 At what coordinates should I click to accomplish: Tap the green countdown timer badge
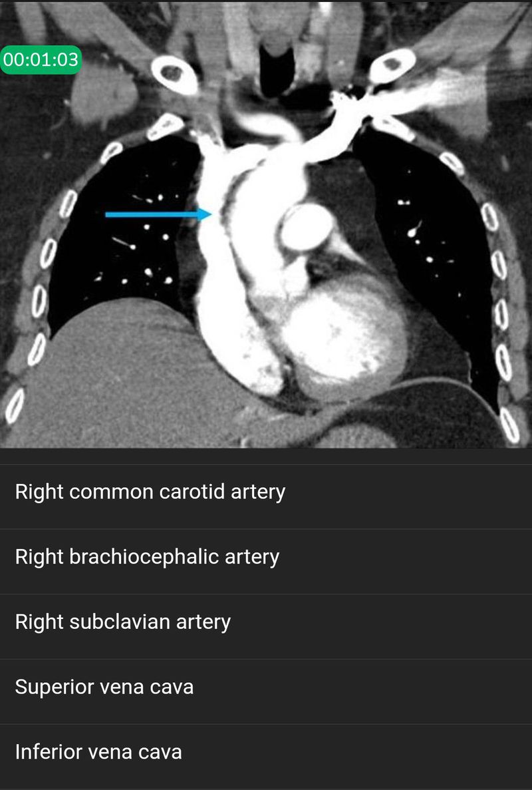pos(41,59)
